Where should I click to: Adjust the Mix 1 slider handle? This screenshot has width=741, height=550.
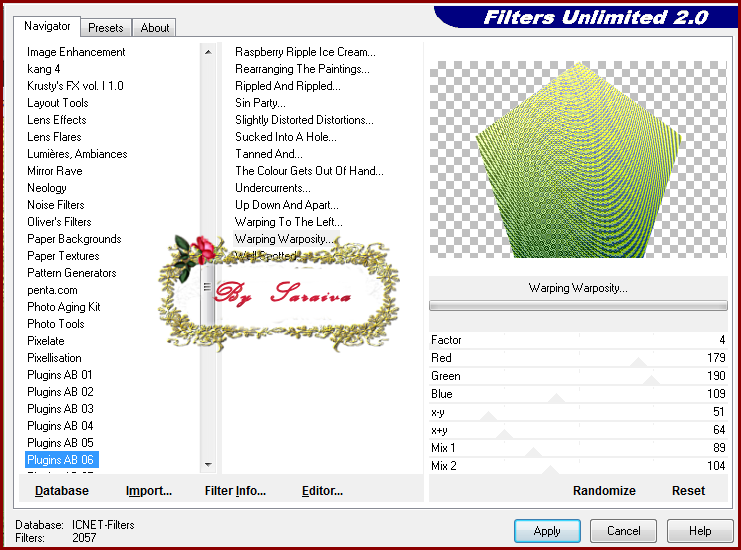point(534,452)
